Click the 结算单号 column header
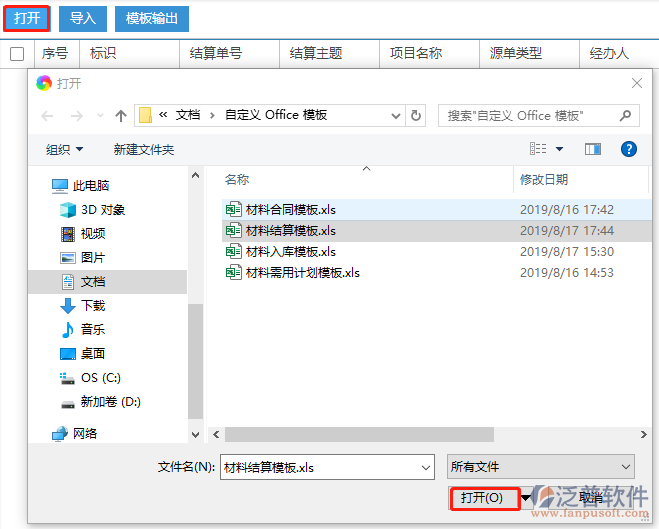Screen dimensions: 659x529 [x=216, y=53]
